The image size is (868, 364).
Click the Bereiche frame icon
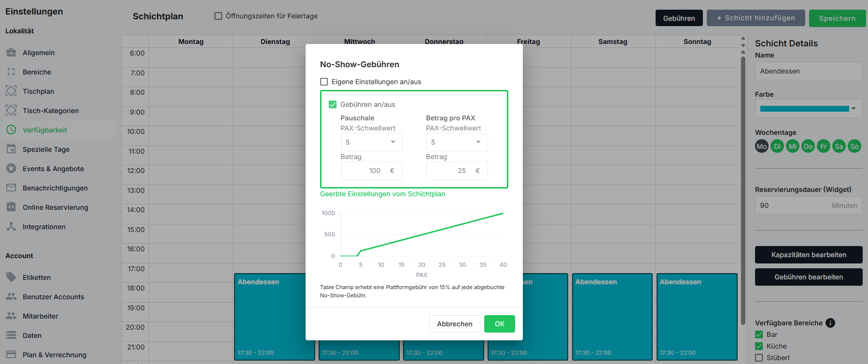pos(11,72)
